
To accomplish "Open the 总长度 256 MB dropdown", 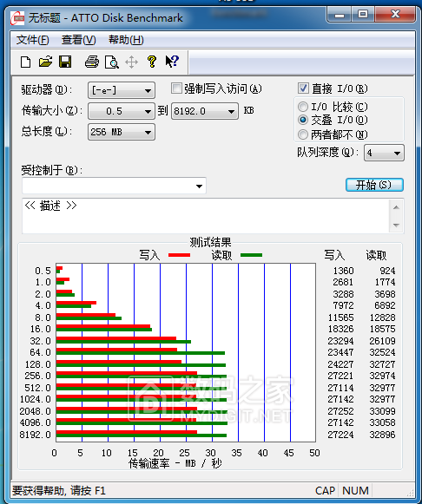I will (122, 132).
